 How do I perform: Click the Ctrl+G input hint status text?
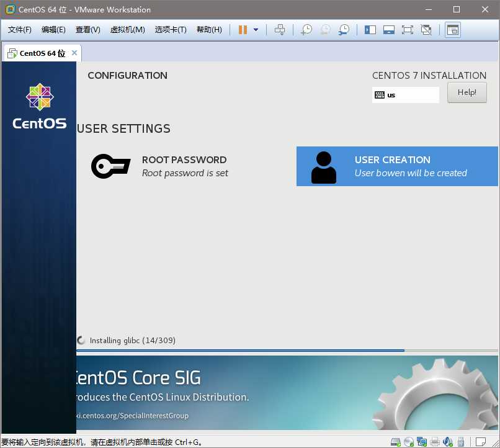(x=101, y=442)
